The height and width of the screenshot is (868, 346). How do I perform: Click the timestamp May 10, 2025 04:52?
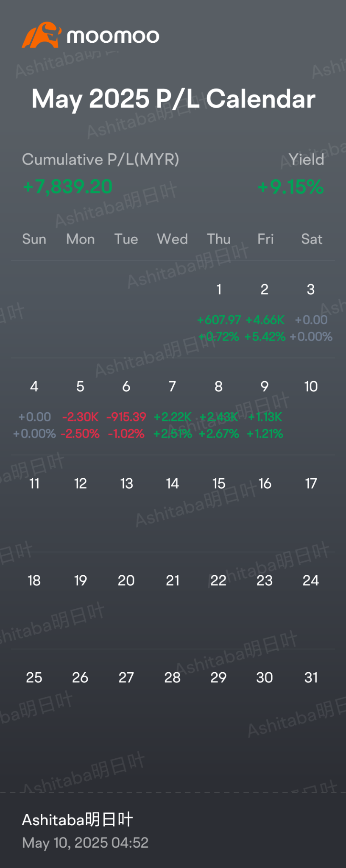point(85,843)
